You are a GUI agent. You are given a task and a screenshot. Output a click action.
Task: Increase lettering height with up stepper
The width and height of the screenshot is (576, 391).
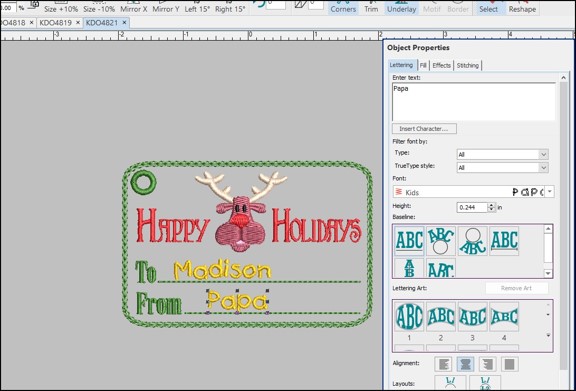pos(492,205)
